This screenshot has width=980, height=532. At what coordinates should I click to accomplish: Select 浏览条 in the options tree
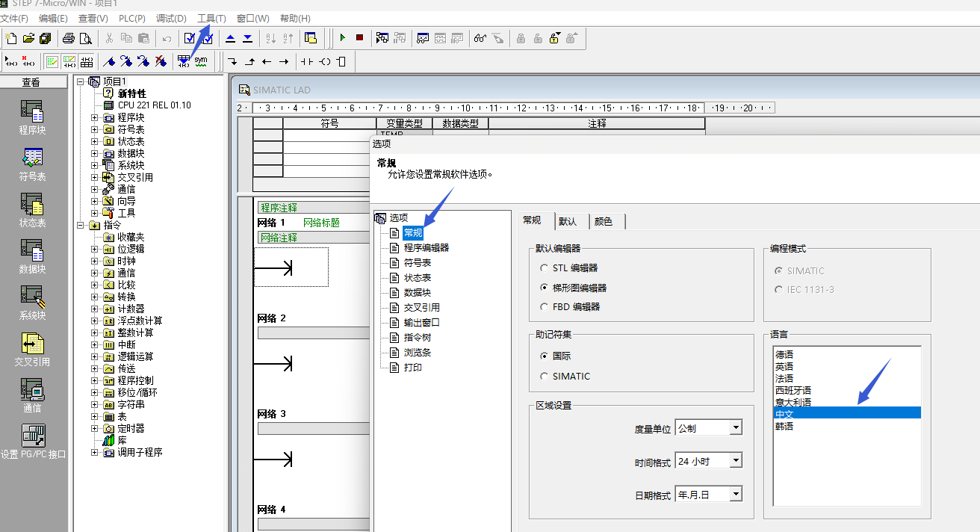(x=418, y=352)
